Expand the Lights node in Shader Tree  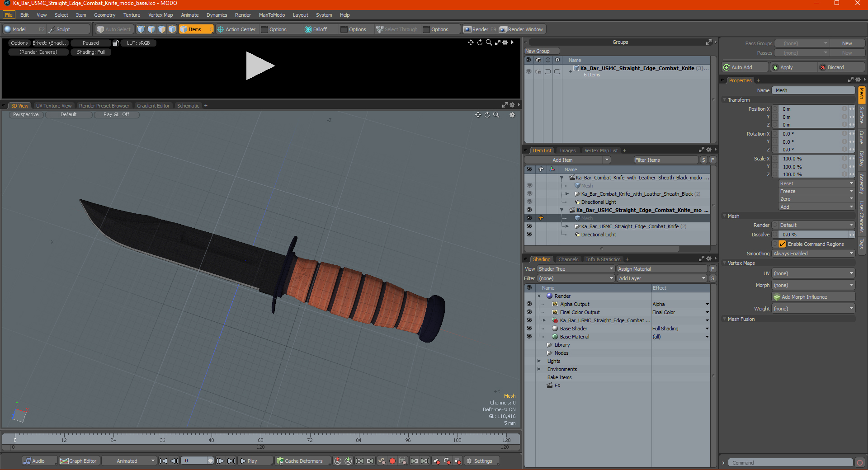click(539, 361)
